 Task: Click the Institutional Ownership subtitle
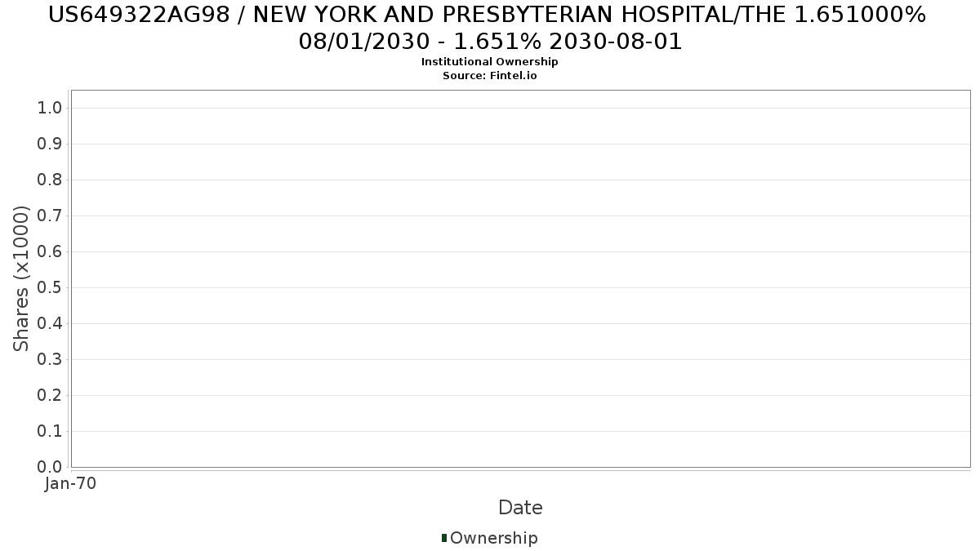click(490, 62)
